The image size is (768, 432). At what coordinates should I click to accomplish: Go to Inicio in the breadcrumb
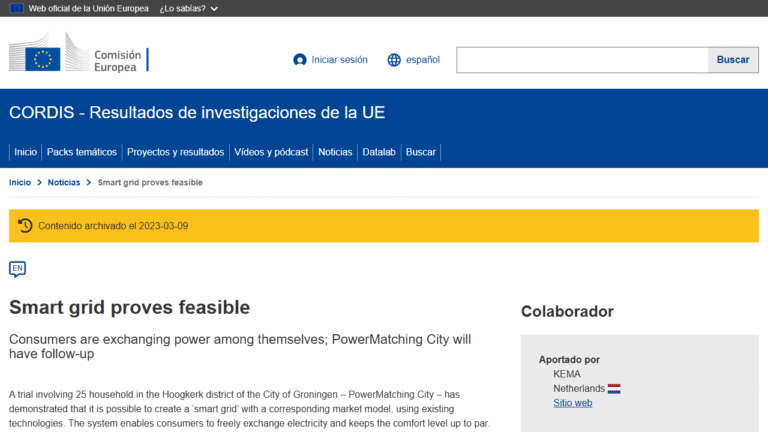click(20, 183)
